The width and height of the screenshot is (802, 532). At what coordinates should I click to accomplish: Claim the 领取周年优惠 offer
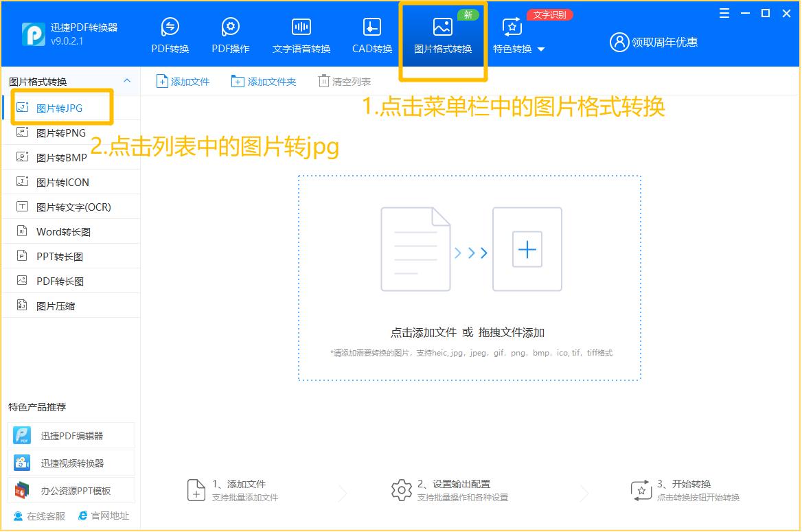[x=661, y=42]
